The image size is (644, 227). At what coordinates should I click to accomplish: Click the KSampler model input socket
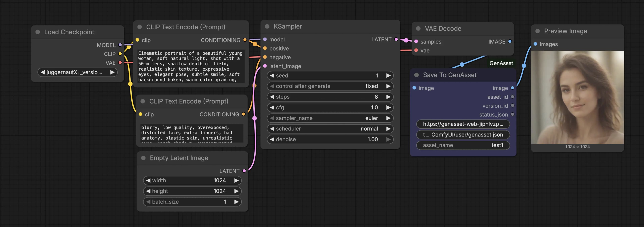click(265, 39)
